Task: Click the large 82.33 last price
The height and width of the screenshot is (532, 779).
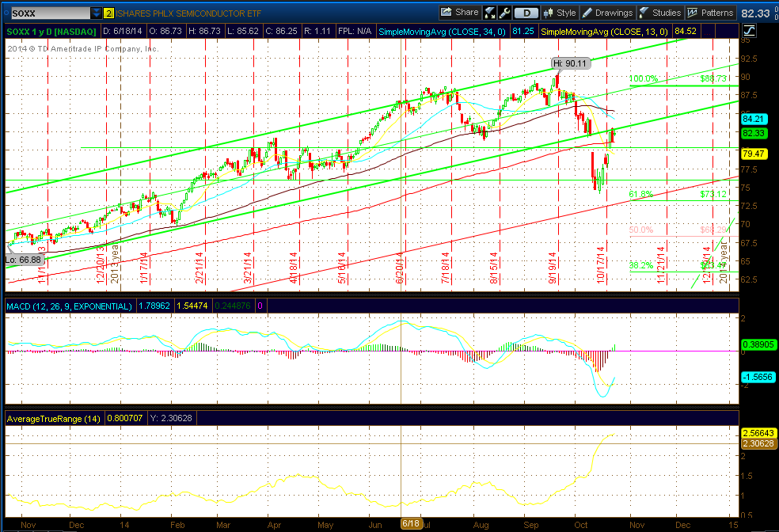Action: tap(755, 13)
